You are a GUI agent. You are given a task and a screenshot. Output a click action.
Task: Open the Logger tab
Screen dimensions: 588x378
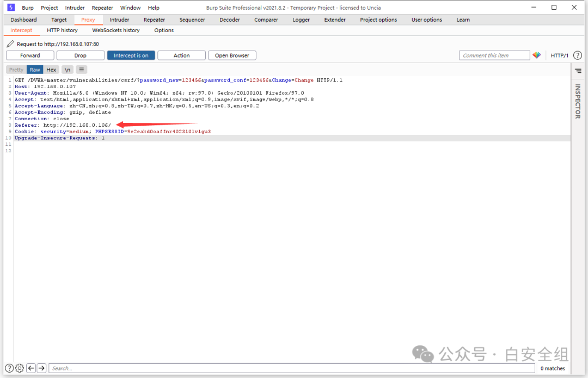coord(301,20)
